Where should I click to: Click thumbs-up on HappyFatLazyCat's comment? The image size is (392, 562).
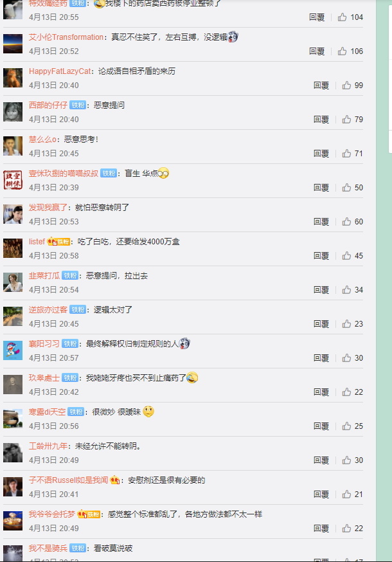[x=346, y=86]
